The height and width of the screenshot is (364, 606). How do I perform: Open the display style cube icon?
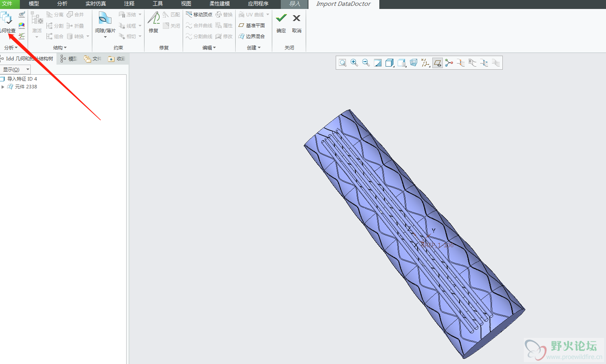point(389,63)
